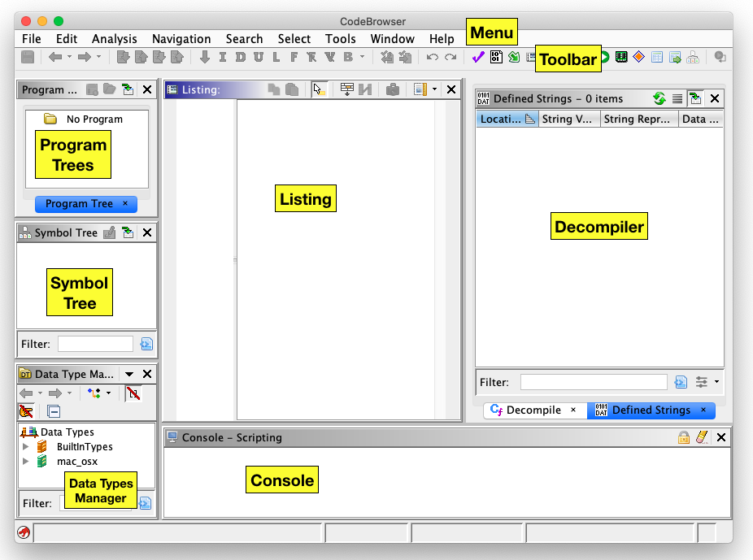Toggle the crossed-out orange arrow in Data Type Manager

pyautogui.click(x=26, y=411)
